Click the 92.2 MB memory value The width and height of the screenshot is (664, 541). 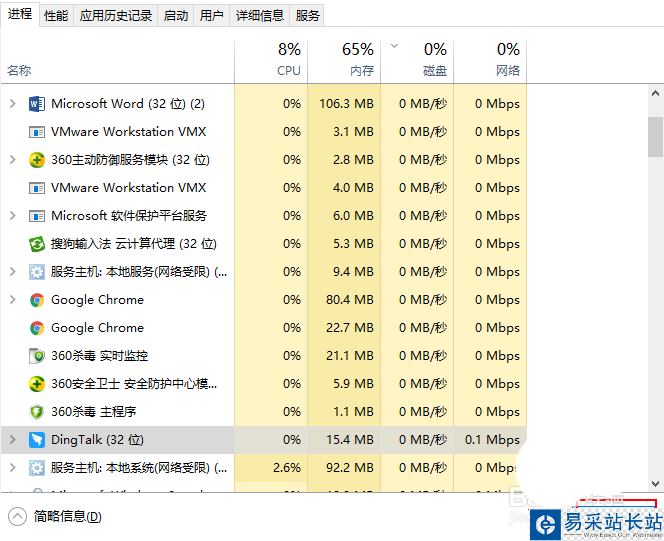coord(350,468)
